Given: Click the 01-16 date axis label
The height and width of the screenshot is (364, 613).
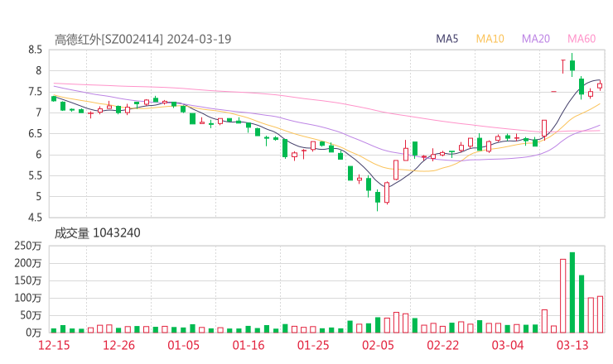Looking at the screenshot, I should coord(249,346).
